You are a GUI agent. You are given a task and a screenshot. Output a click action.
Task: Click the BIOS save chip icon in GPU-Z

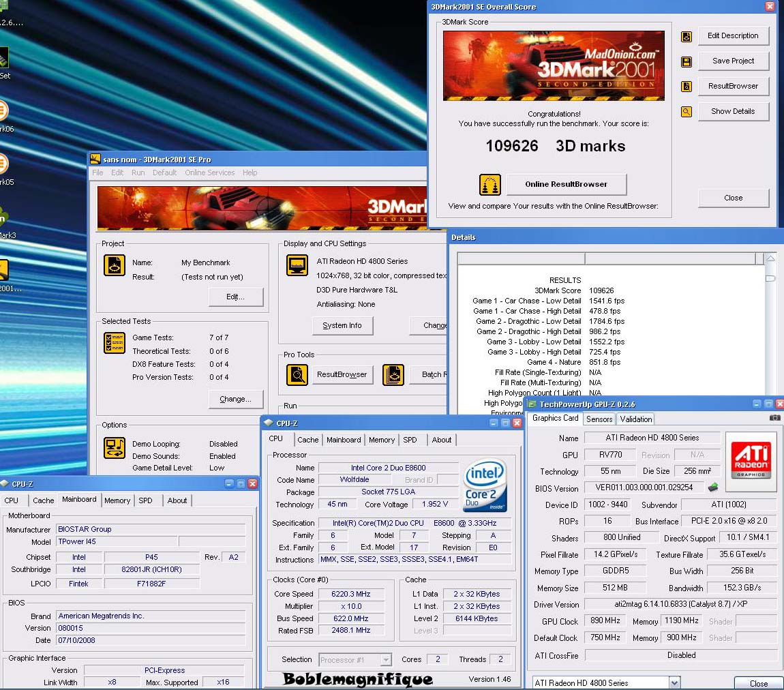713,487
